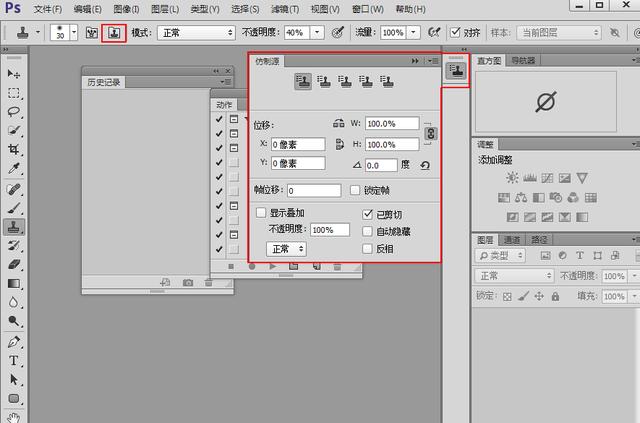Switch to the 路径 tab
This screenshot has width=640, height=423.
point(539,240)
